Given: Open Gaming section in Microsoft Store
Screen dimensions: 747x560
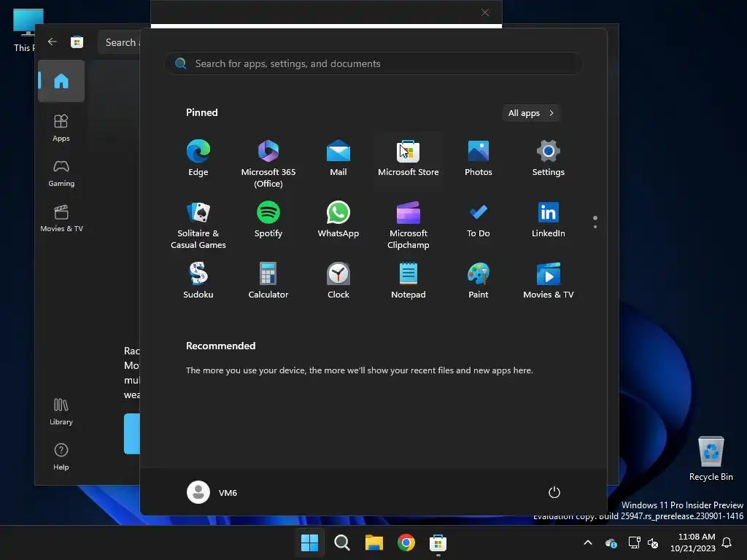Looking at the screenshot, I should click(61, 173).
